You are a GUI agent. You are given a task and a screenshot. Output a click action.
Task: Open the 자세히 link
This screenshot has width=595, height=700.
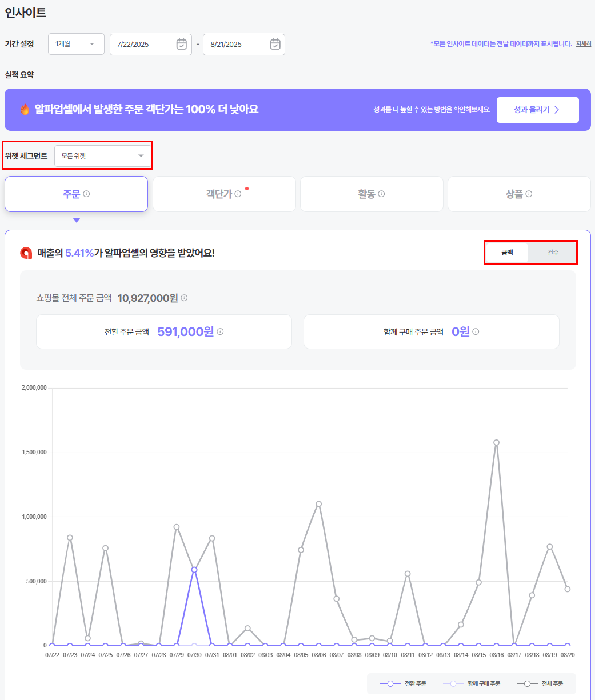point(584,43)
